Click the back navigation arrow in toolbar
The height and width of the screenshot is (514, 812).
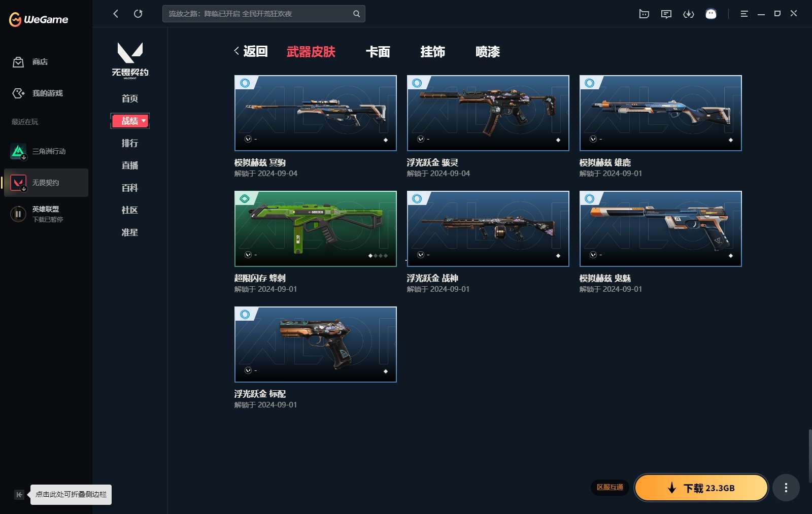(x=116, y=14)
